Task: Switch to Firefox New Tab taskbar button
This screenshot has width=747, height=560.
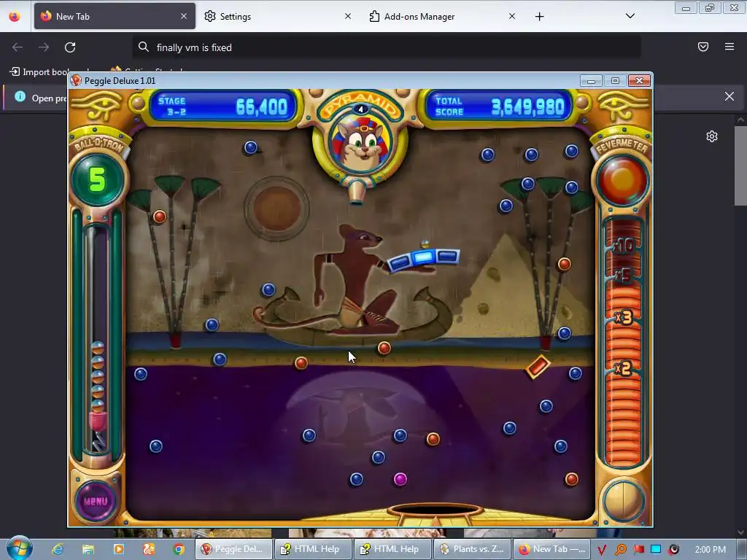Action: click(x=551, y=549)
